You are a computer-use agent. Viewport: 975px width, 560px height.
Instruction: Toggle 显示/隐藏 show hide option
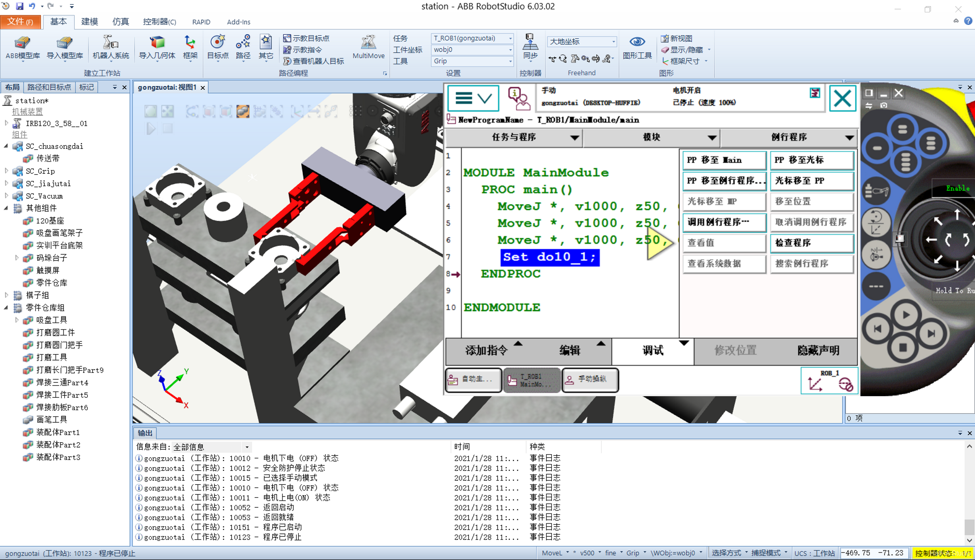(685, 50)
